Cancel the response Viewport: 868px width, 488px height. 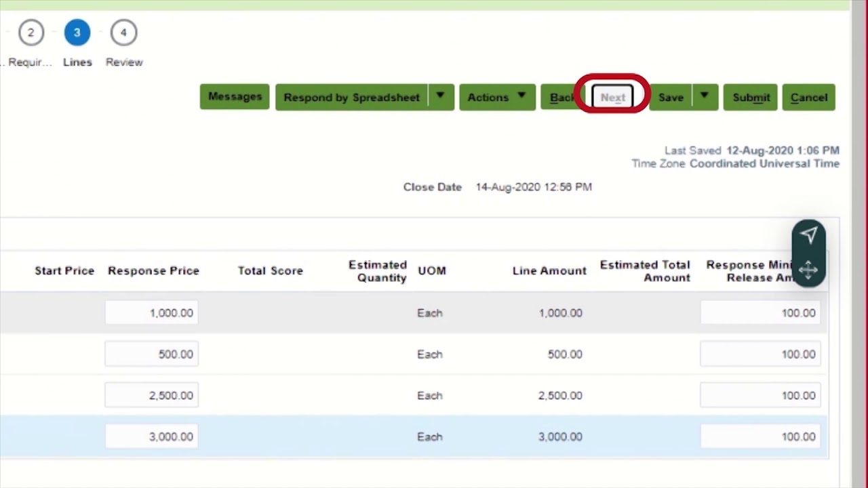point(809,97)
